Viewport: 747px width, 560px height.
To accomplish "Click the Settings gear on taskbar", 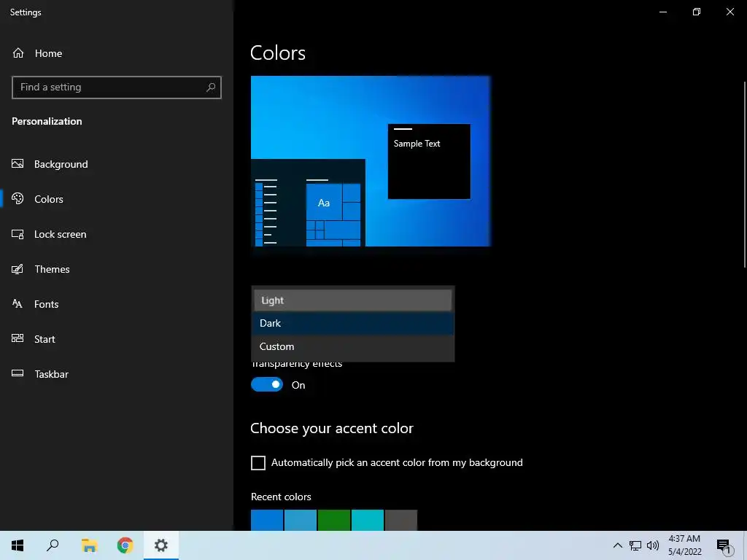I will pos(161,545).
